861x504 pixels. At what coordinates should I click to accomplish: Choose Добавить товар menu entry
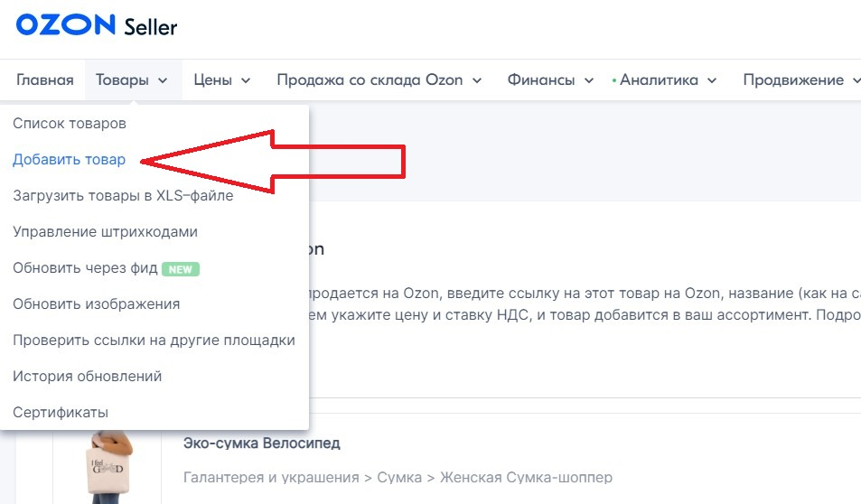[70, 160]
